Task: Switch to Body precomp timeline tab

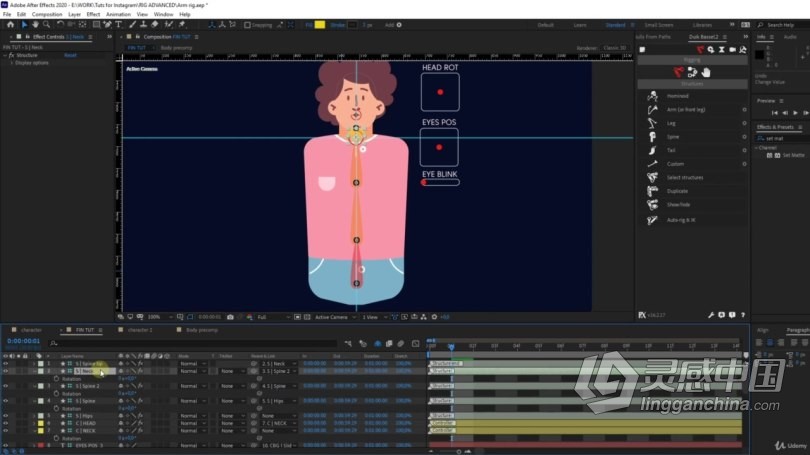Action: tap(202, 330)
